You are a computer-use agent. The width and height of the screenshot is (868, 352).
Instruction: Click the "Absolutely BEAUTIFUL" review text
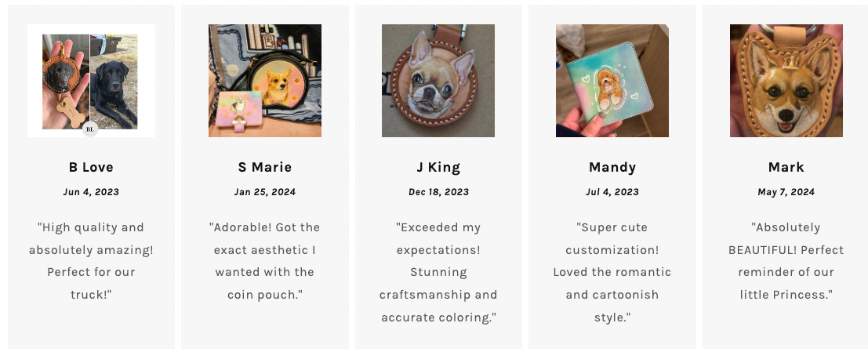tap(786, 261)
